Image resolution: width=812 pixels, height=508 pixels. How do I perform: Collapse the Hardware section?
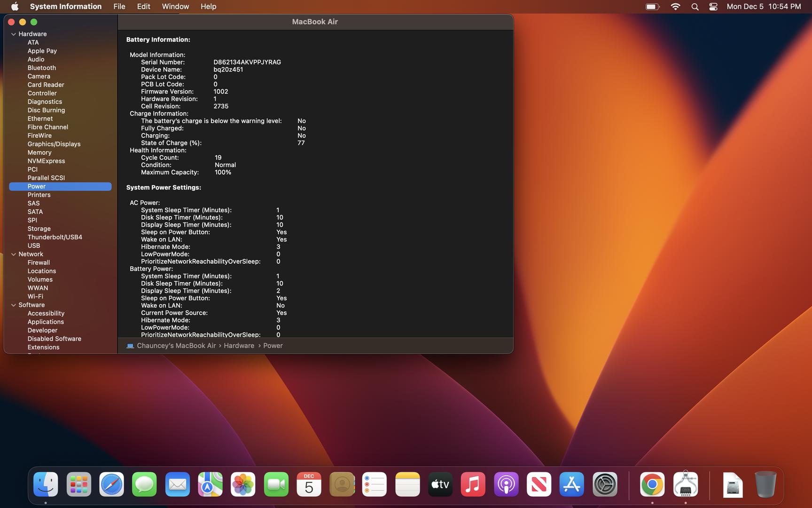pyautogui.click(x=14, y=34)
